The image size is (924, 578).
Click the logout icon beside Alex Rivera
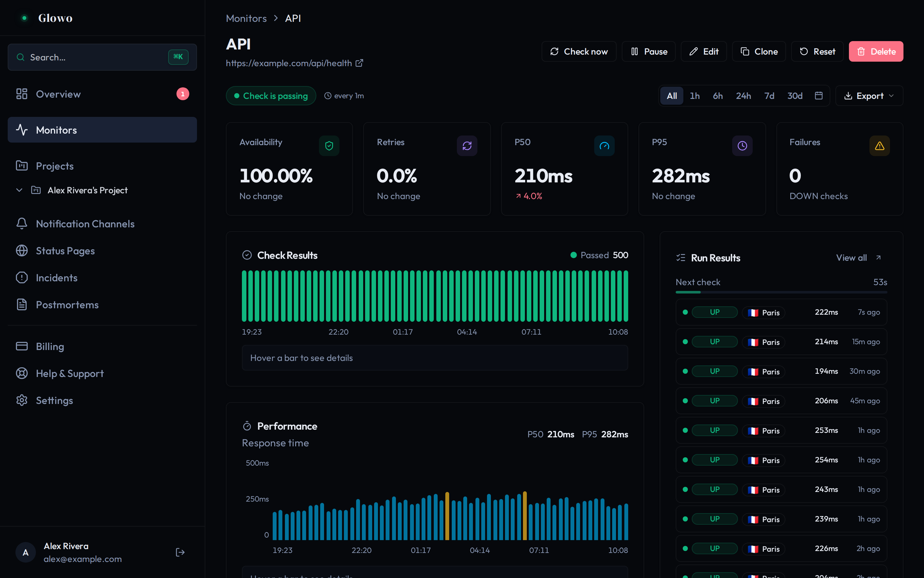pos(180,552)
